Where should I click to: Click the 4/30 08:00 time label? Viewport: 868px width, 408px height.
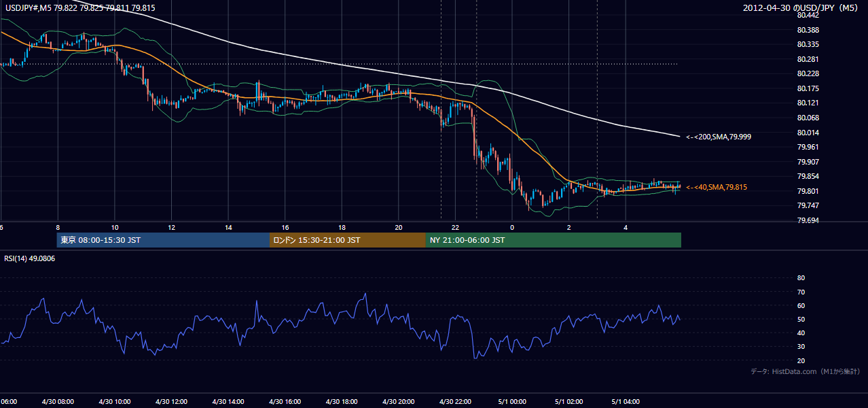click(58, 401)
